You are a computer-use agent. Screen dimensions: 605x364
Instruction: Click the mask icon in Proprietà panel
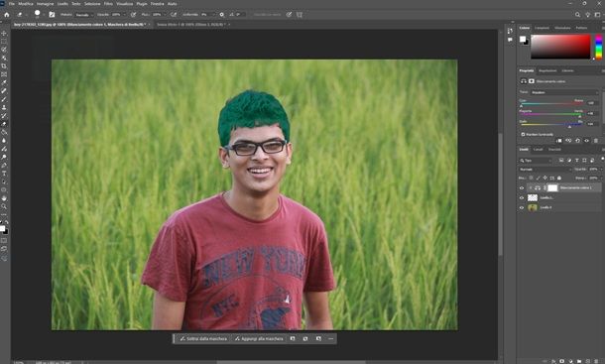pyautogui.click(x=532, y=81)
